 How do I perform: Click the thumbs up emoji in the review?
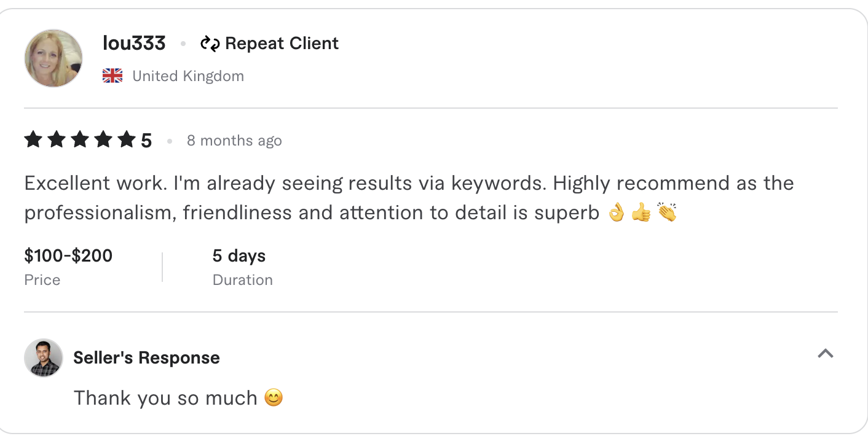click(642, 212)
